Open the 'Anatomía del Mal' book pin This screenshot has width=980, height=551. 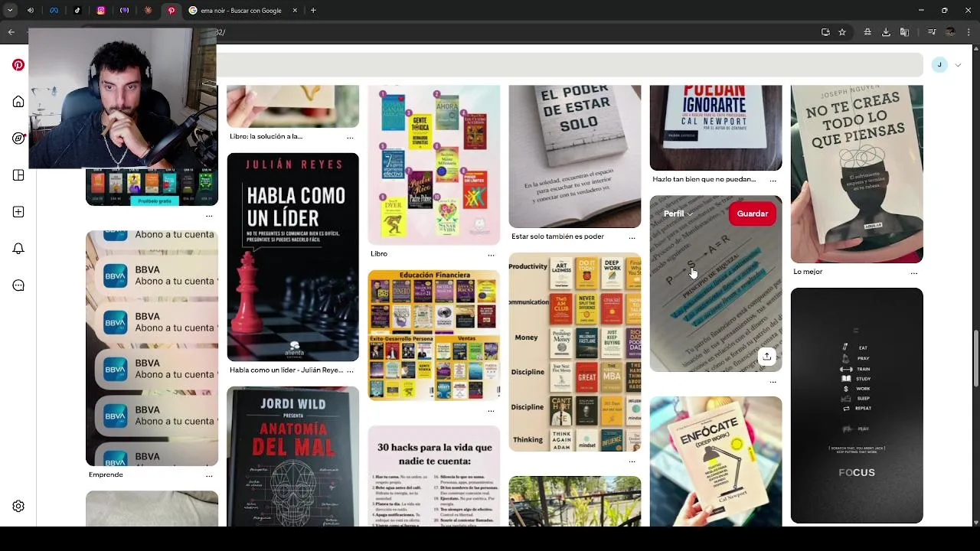click(292, 457)
